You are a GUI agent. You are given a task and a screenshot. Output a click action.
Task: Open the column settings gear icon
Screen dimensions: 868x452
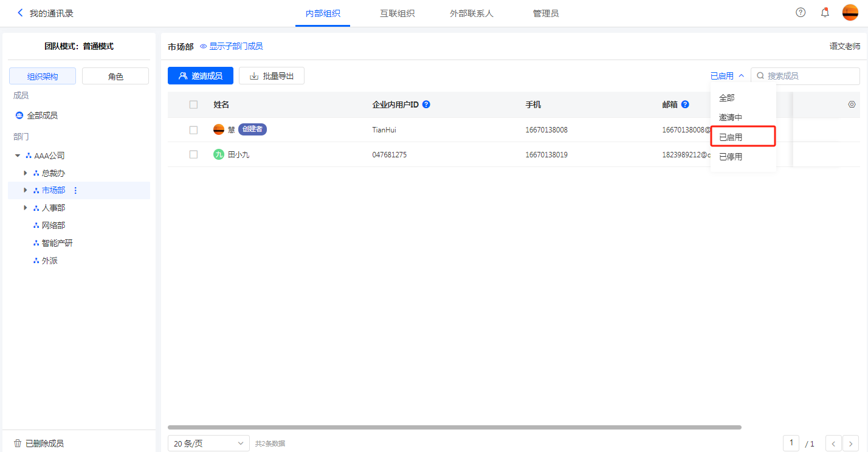coord(852,104)
